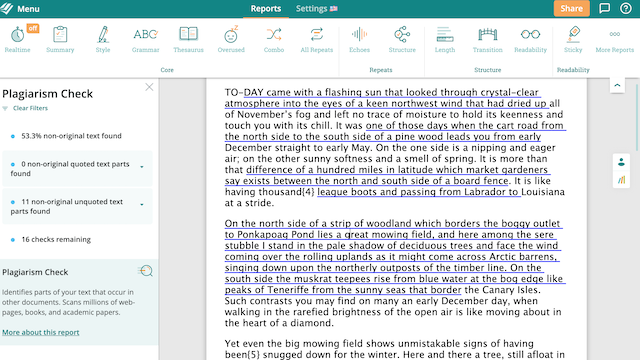Viewport: 640px width, 360px height.
Task: Switch to the Reports tab
Action: coord(266,9)
